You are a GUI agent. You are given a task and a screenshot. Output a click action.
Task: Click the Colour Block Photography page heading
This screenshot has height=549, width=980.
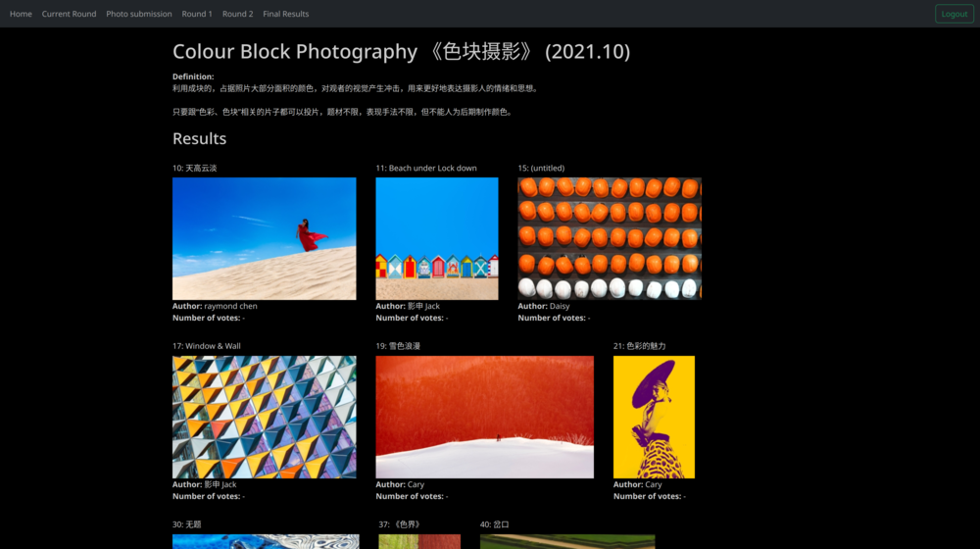click(401, 52)
